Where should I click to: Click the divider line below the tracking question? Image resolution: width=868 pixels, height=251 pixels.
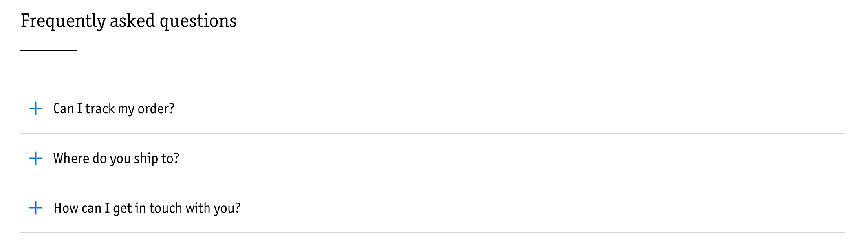[432, 133]
